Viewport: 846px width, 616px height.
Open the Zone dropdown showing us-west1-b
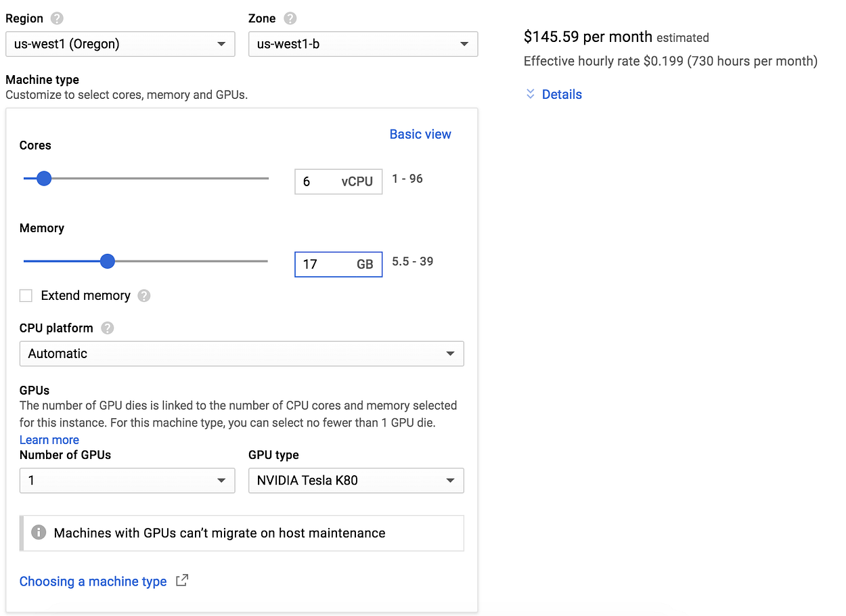click(363, 45)
